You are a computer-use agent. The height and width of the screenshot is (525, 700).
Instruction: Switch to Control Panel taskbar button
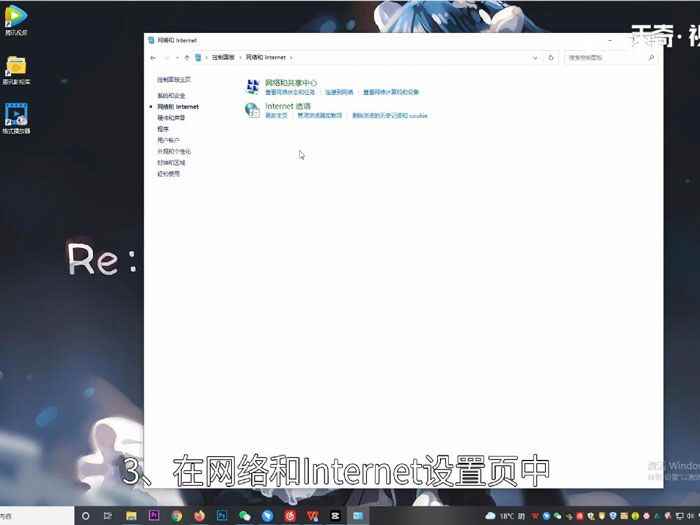pos(358,516)
